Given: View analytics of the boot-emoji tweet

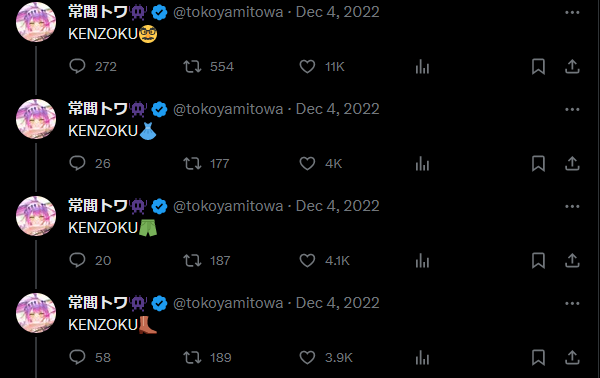Looking at the screenshot, I should (422, 358).
